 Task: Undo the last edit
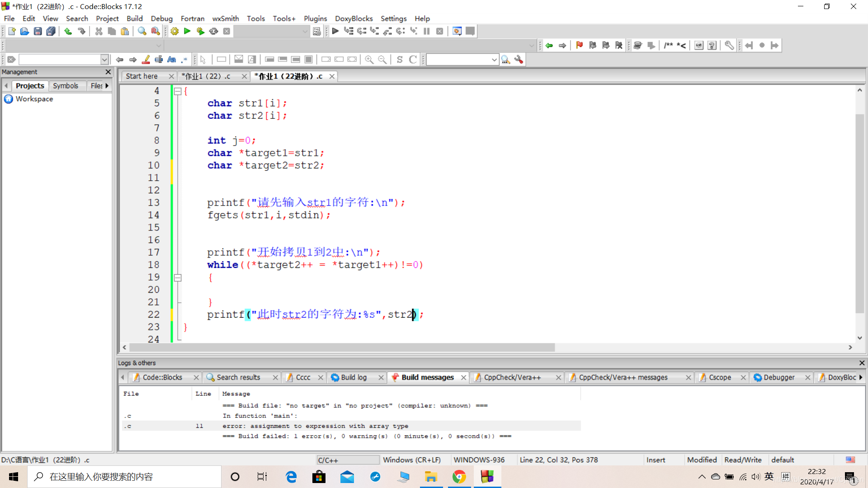coord(68,31)
